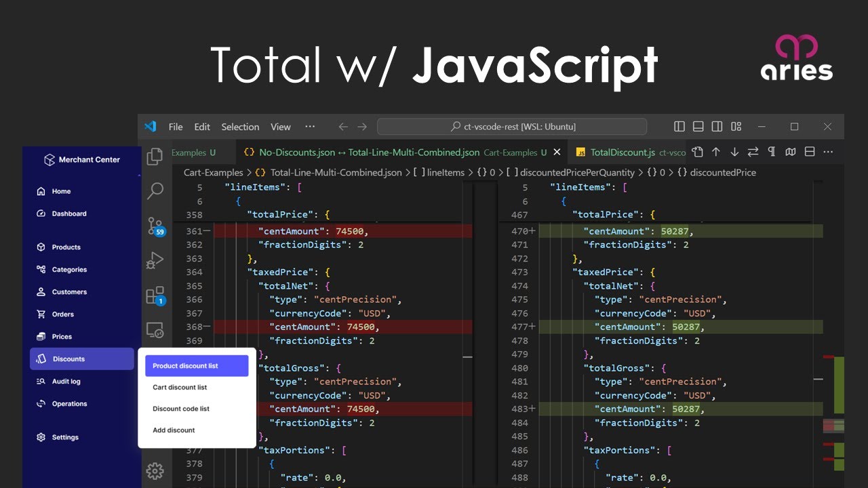This screenshot has width=868, height=488.
Task: Select Discounts in Merchant Center sidebar
Action: pos(82,359)
